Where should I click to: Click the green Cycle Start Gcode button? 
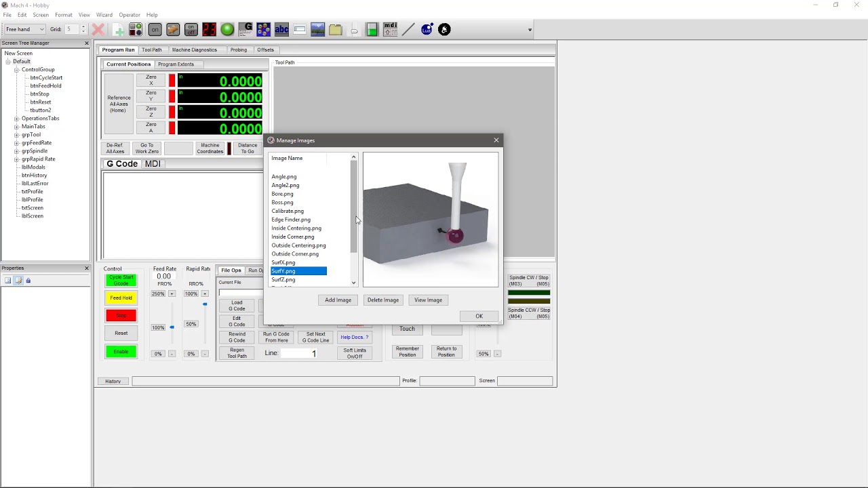coord(121,280)
